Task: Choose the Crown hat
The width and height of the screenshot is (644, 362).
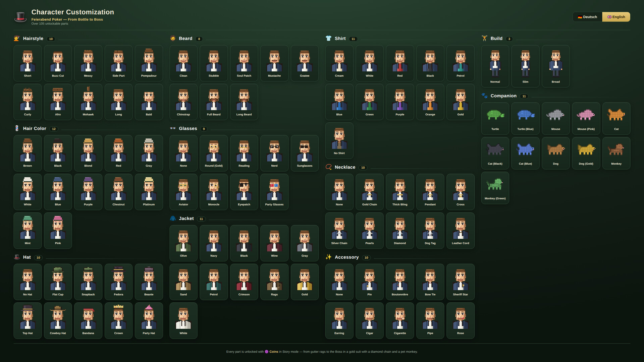Action: [118, 321]
